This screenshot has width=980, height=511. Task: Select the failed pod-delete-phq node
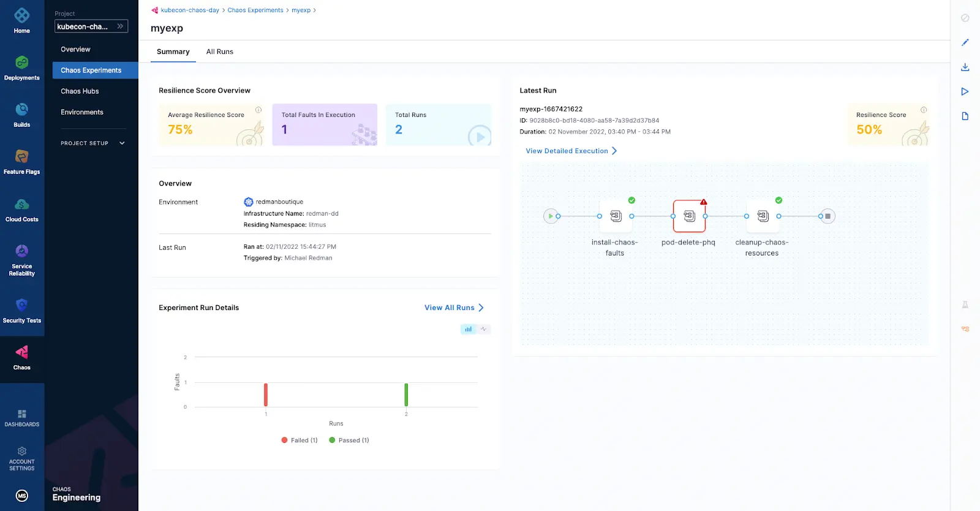pos(689,216)
